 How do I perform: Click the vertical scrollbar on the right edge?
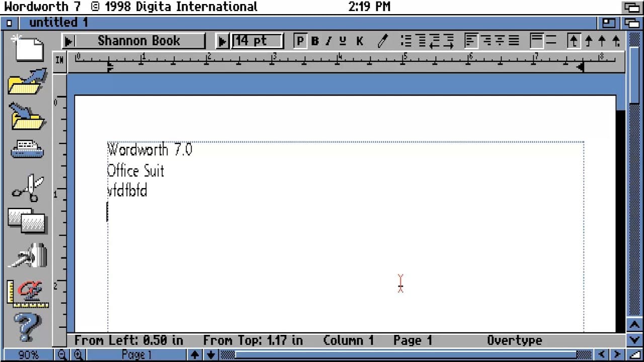pos(633,173)
